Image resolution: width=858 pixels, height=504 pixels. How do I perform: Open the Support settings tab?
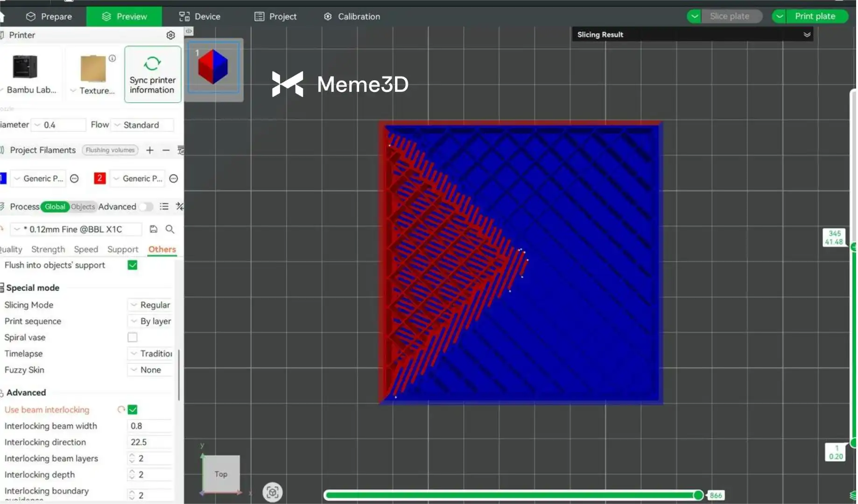point(123,249)
